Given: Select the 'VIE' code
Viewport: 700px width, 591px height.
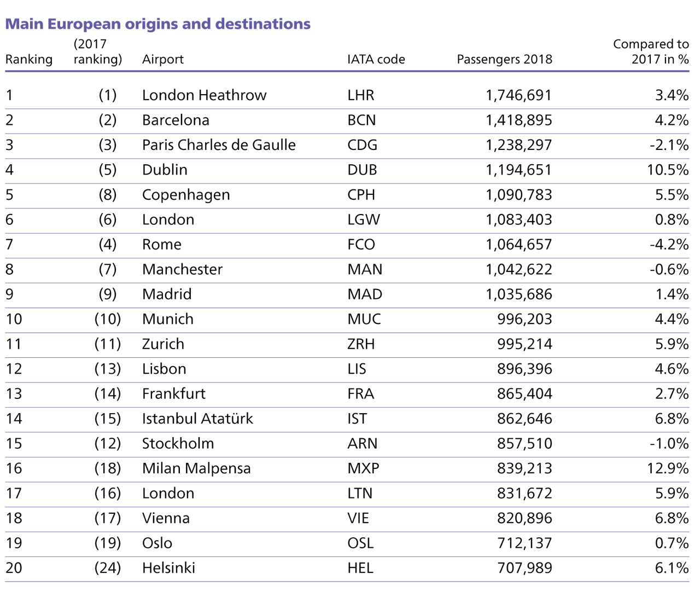Looking at the screenshot, I should (358, 518).
